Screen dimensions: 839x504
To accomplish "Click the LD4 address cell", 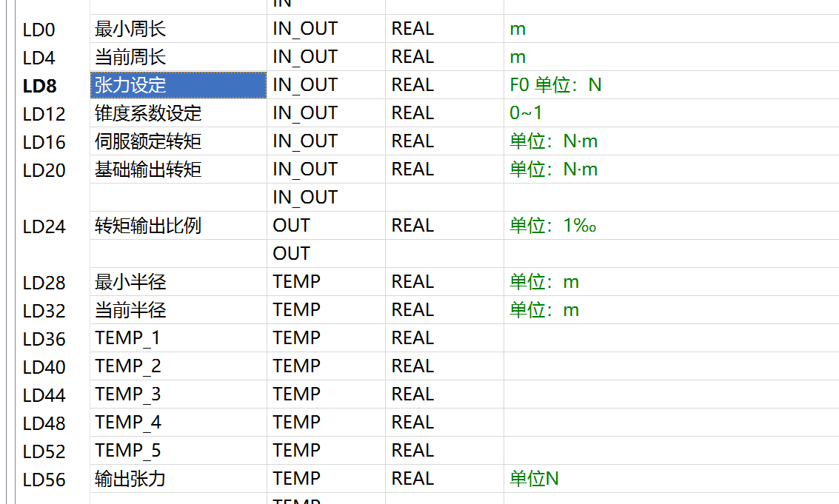I will pyautogui.click(x=39, y=58).
